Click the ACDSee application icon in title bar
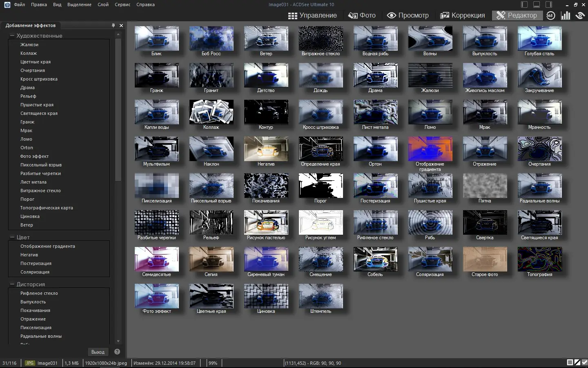Screen dimensions: 588x368 point(7,4)
